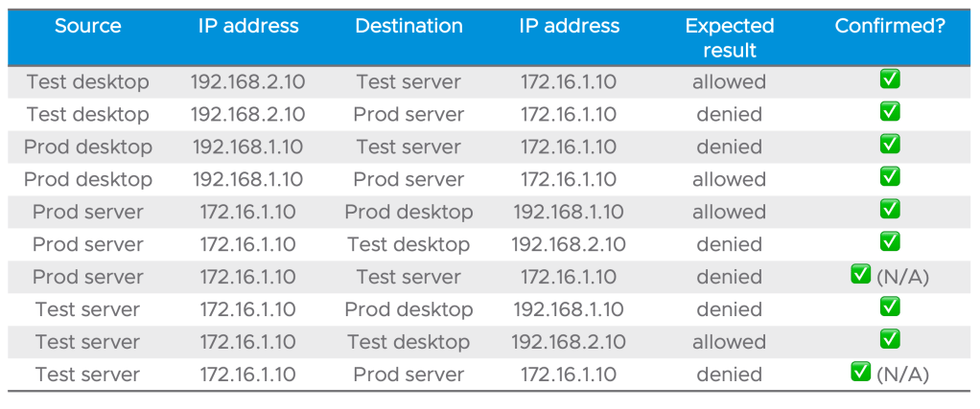Viewport: 980px width, 409px height.
Task: Select the allowed result for Test desktop to Test server
Action: click(x=729, y=82)
